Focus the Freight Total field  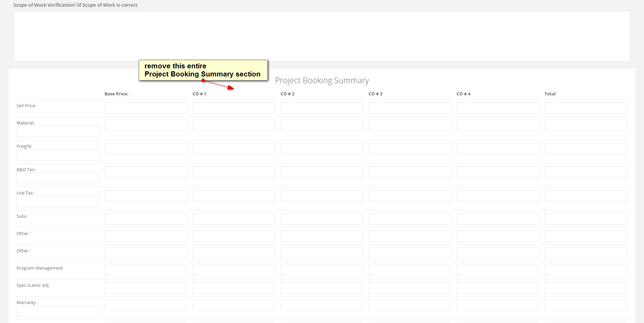pos(586,149)
